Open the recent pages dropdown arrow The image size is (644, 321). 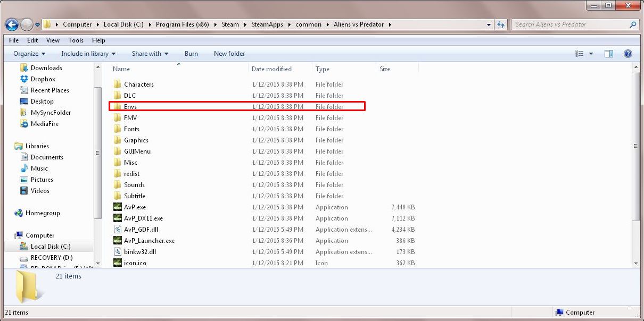pos(37,25)
